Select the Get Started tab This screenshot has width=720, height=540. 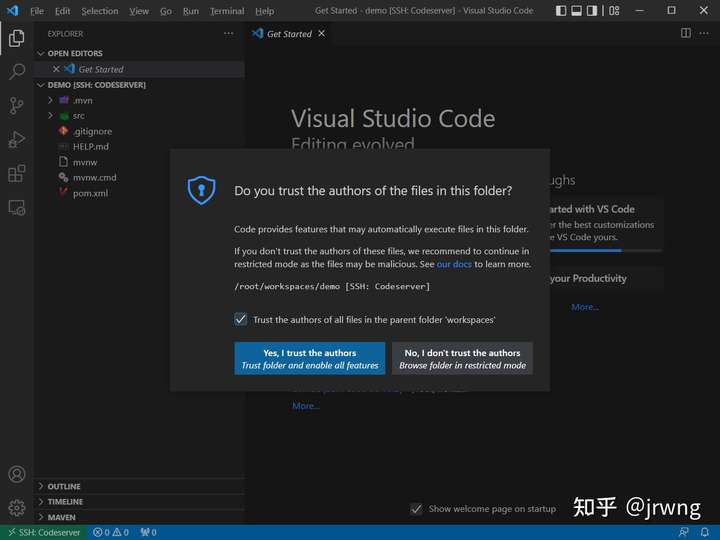pos(289,34)
